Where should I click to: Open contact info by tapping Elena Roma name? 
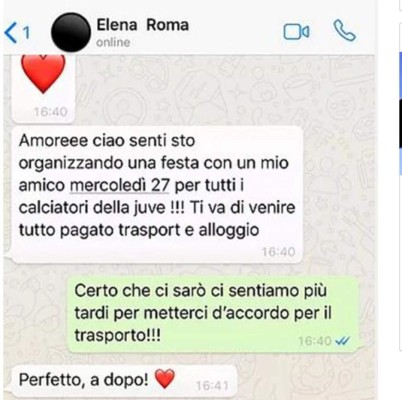tap(143, 25)
